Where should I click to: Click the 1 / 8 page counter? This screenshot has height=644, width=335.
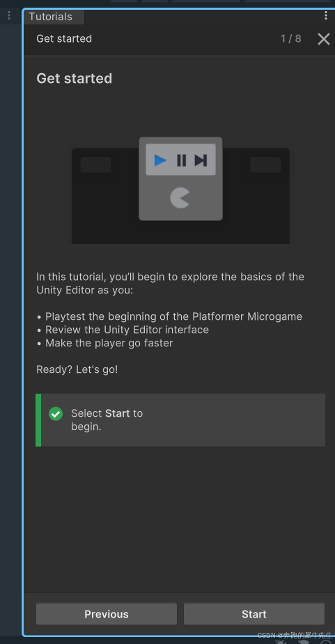291,38
